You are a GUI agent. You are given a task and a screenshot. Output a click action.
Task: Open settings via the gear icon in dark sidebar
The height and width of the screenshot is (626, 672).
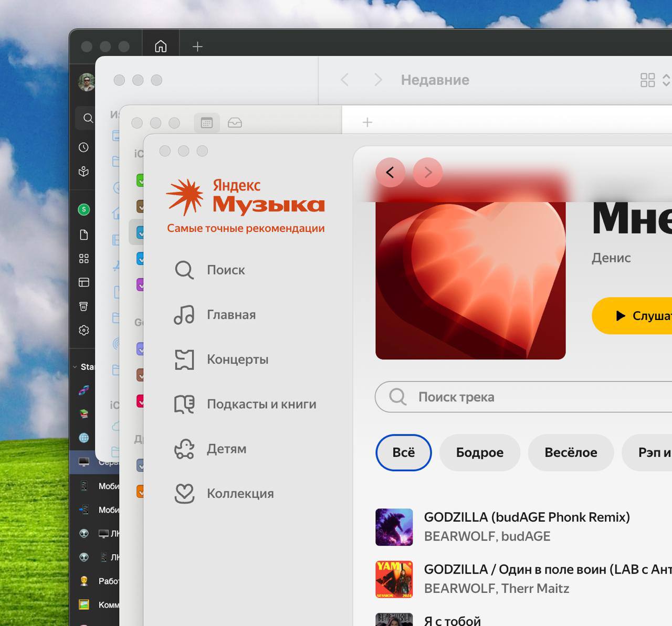[x=83, y=330]
